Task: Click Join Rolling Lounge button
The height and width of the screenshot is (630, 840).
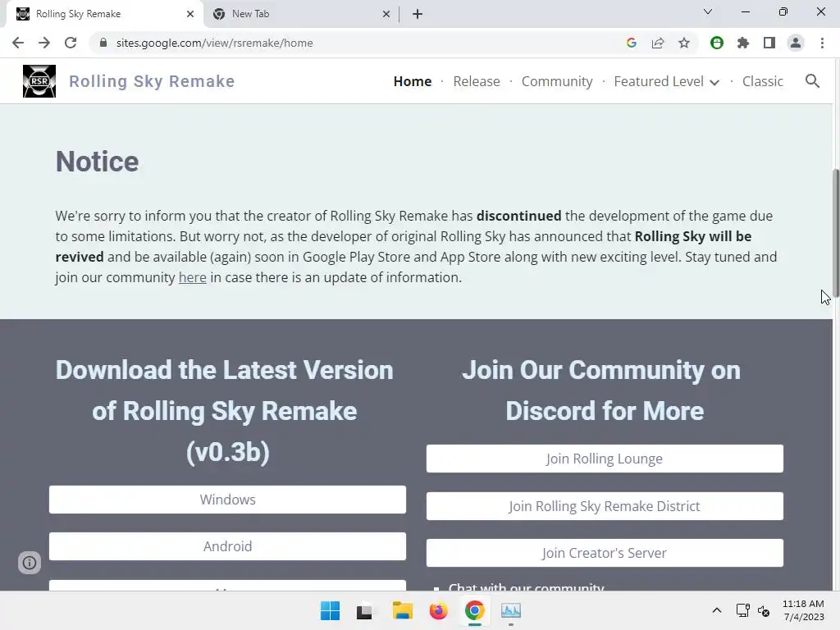Action: (605, 459)
